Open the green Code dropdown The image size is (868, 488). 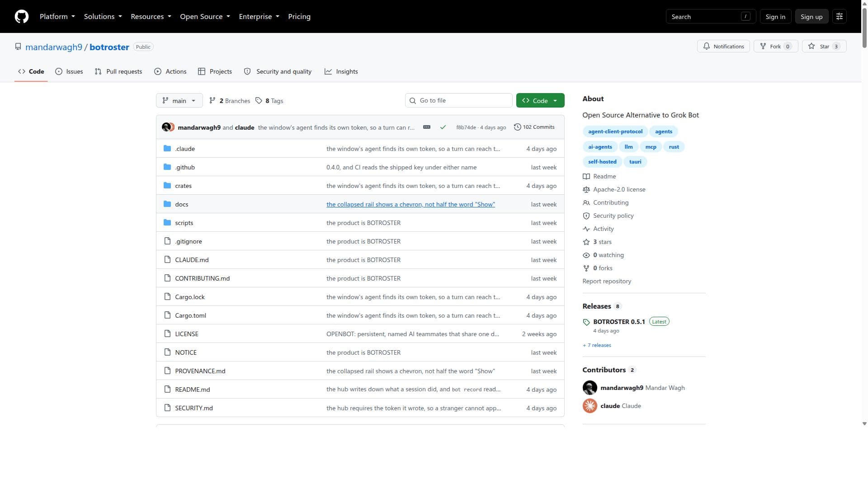pyautogui.click(x=540, y=101)
